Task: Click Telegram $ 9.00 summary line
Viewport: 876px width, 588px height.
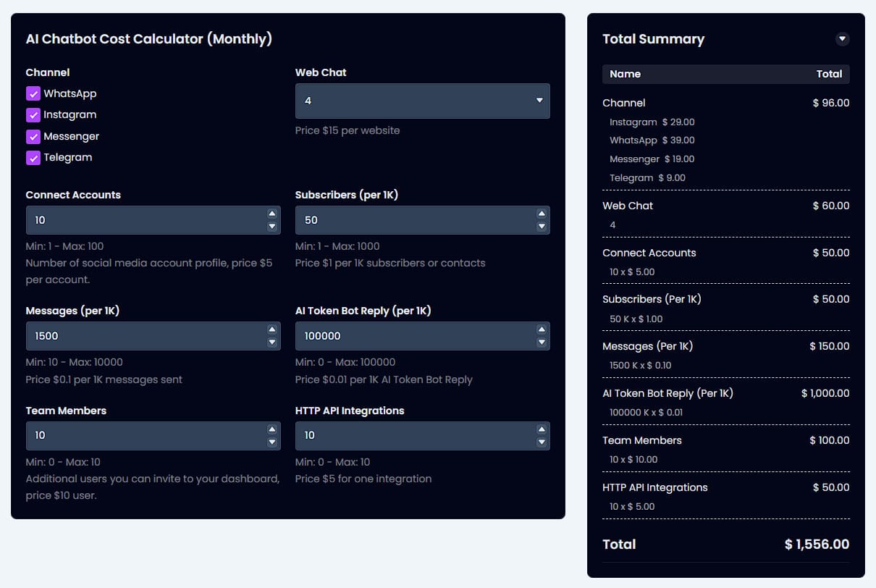Action: tap(647, 178)
